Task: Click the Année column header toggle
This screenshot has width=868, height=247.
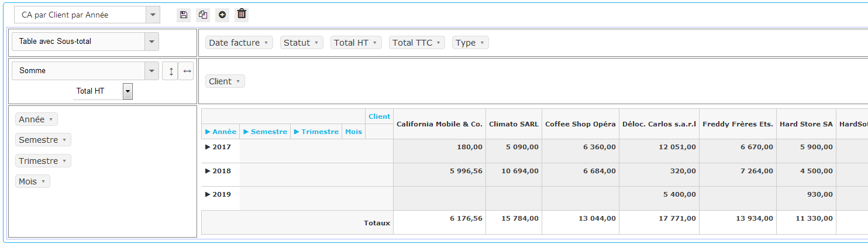Action: pos(221,132)
